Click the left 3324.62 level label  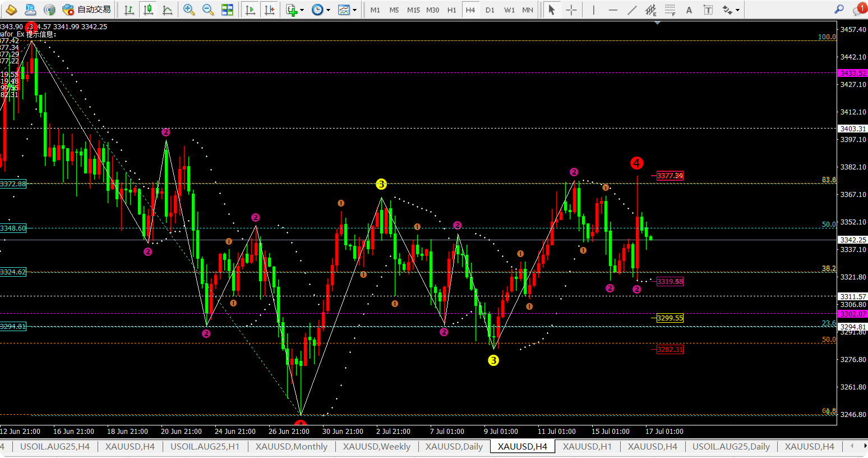(13, 272)
